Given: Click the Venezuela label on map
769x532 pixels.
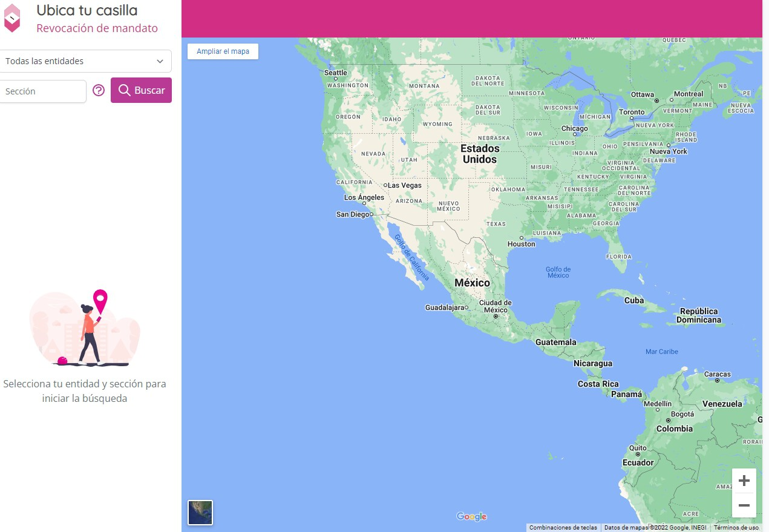Looking at the screenshot, I should 722,404.
